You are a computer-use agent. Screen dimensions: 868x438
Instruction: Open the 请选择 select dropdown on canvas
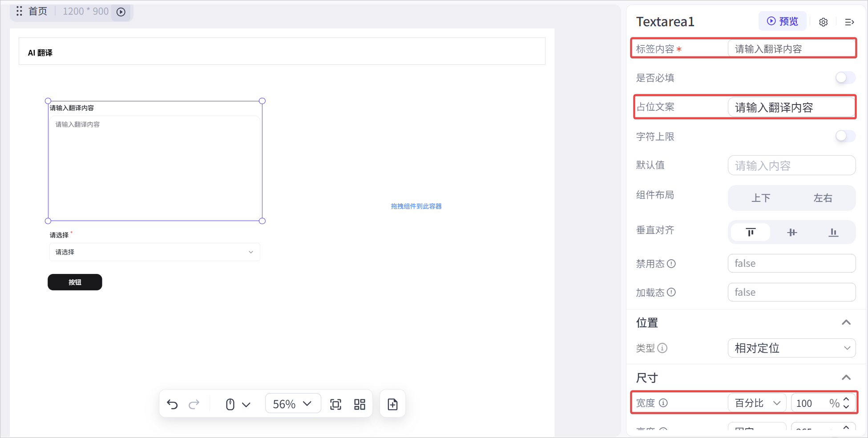[154, 252]
